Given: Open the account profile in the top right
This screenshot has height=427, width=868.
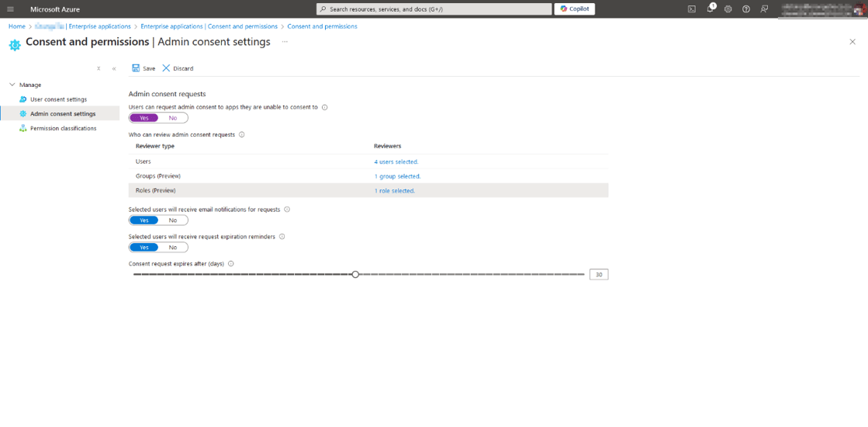Looking at the screenshot, I should (x=823, y=9).
